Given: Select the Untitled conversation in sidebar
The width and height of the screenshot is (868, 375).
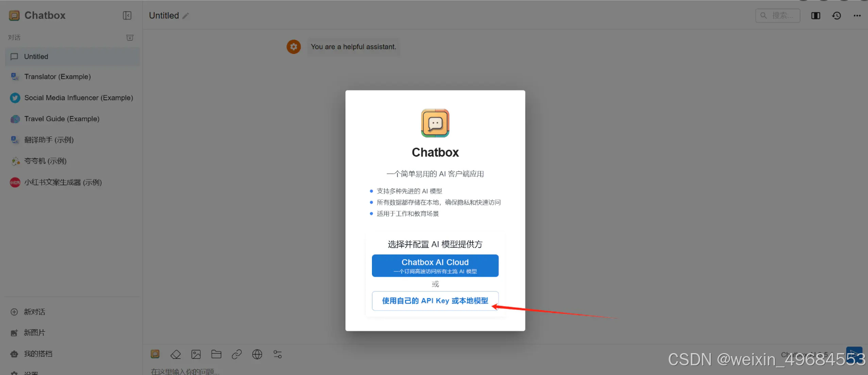Looking at the screenshot, I should (72, 56).
